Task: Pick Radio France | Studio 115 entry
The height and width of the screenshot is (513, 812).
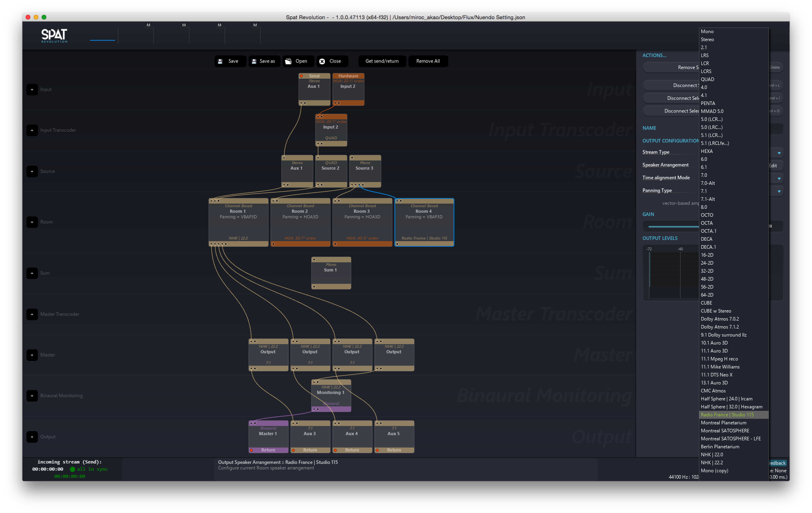Action: pos(733,415)
